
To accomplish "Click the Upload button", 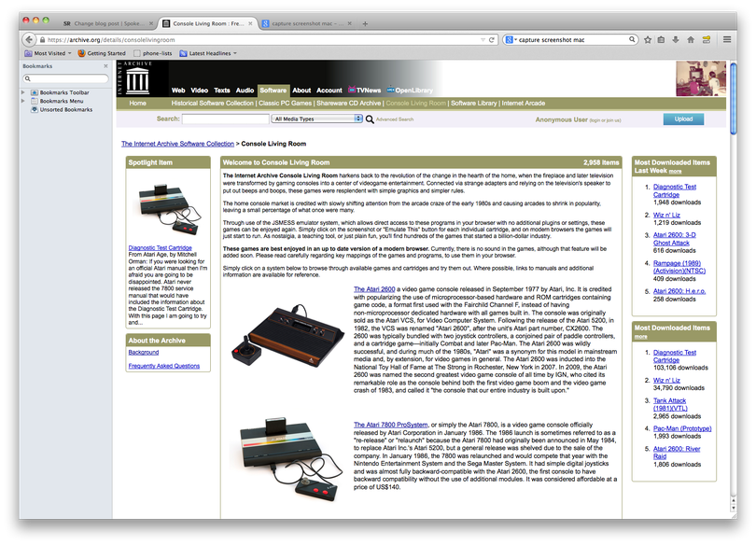I will pyautogui.click(x=683, y=119).
